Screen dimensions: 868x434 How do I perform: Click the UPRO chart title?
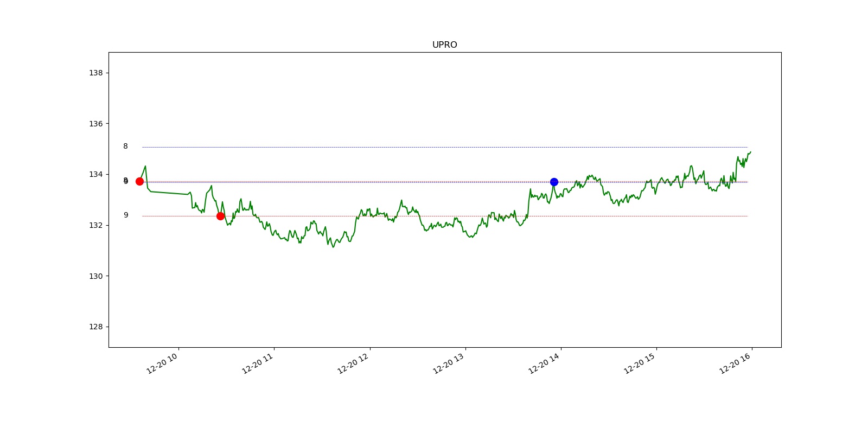pos(444,45)
